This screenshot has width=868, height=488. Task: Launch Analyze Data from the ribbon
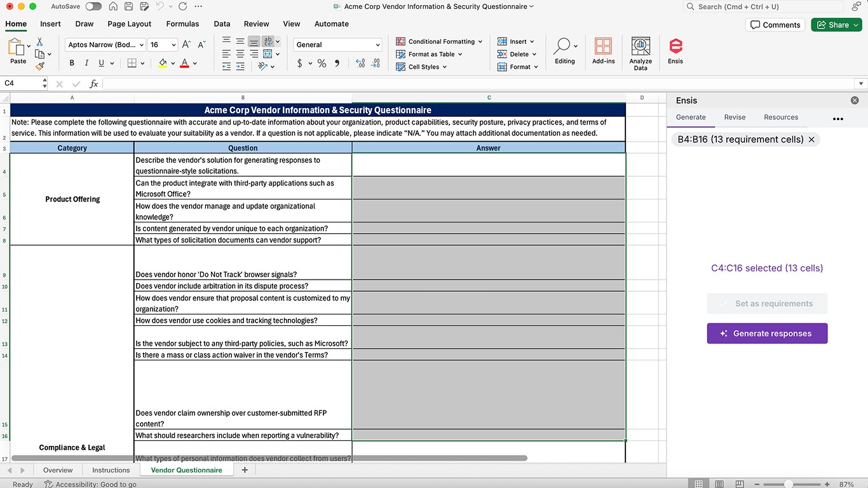(x=641, y=53)
